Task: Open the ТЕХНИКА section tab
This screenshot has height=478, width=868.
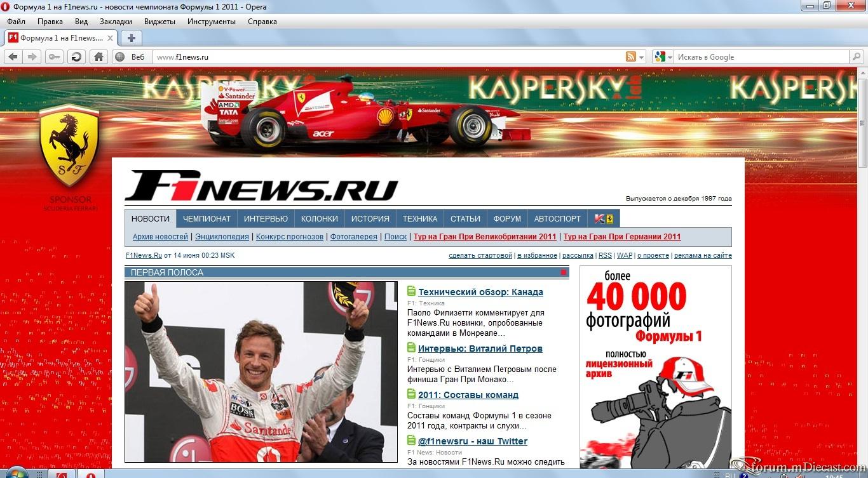Action: [420, 218]
